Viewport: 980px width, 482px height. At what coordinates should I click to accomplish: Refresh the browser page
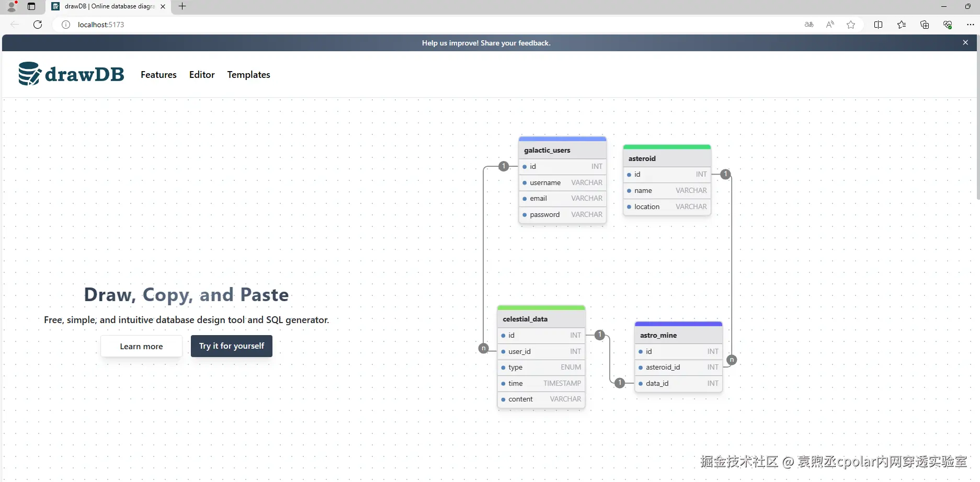point(38,25)
